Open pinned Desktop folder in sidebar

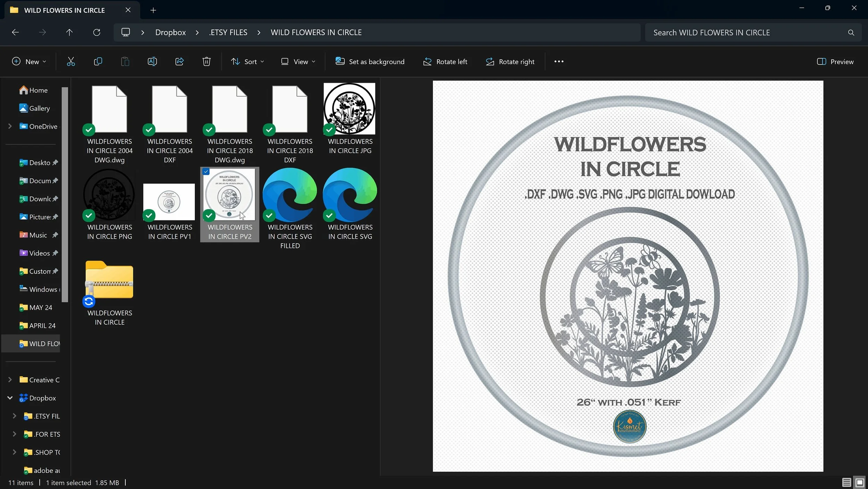[x=38, y=163]
